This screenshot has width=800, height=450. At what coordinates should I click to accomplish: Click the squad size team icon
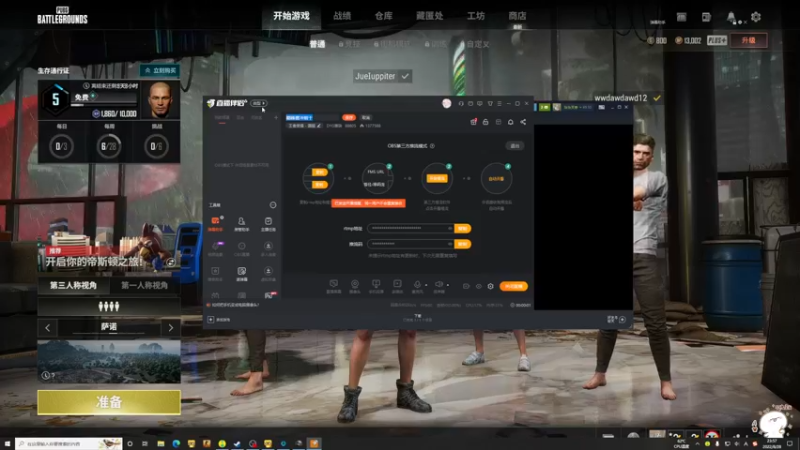click(109, 306)
